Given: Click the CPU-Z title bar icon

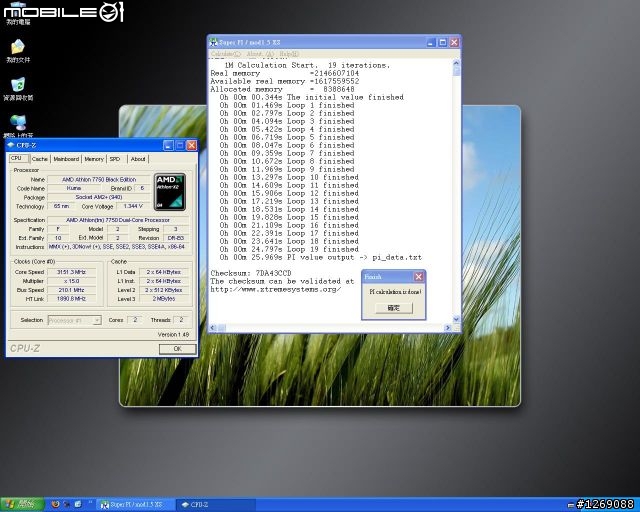Looking at the screenshot, I should coord(11,145).
